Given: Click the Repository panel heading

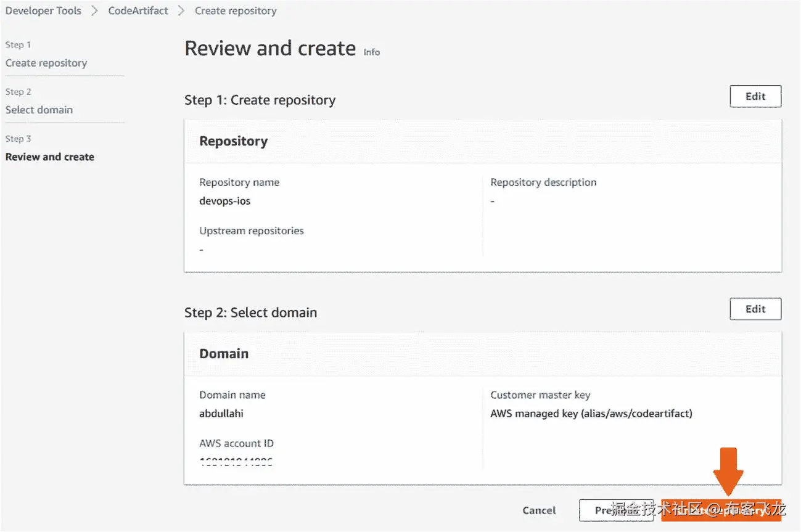Looking at the screenshot, I should point(233,141).
